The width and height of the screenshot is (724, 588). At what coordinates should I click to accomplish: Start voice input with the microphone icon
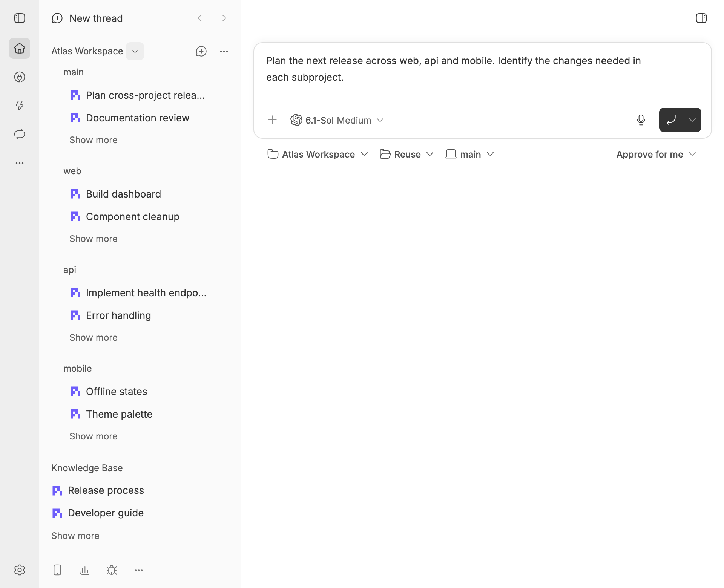(x=641, y=120)
